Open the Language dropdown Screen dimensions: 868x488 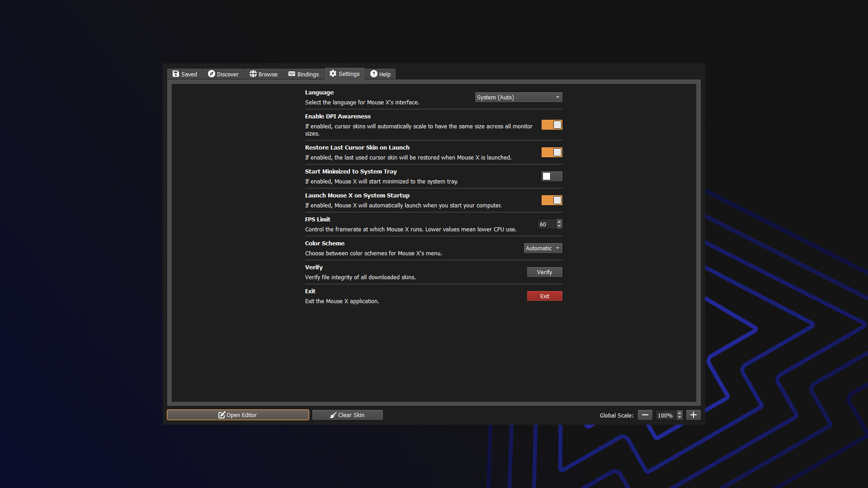519,97
